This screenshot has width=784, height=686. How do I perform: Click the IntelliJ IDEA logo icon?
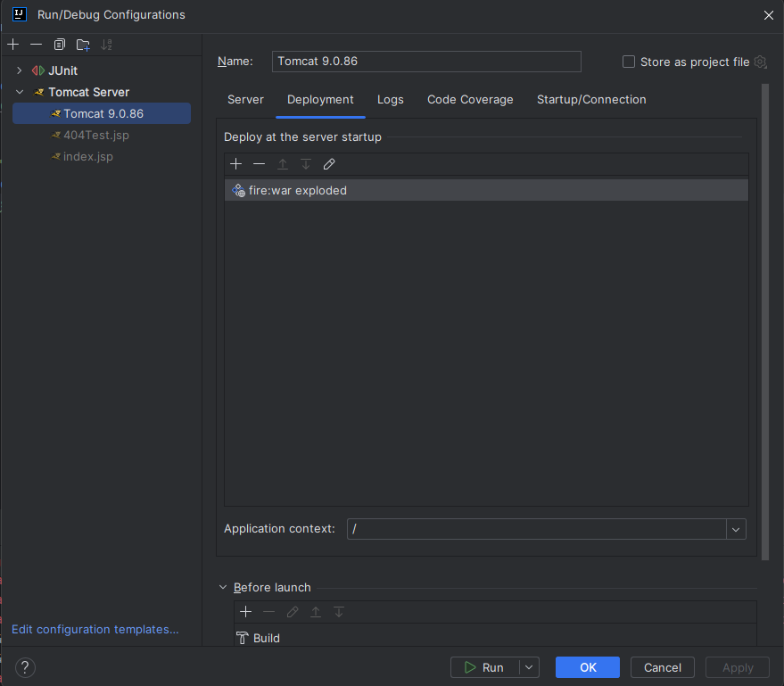(x=20, y=14)
